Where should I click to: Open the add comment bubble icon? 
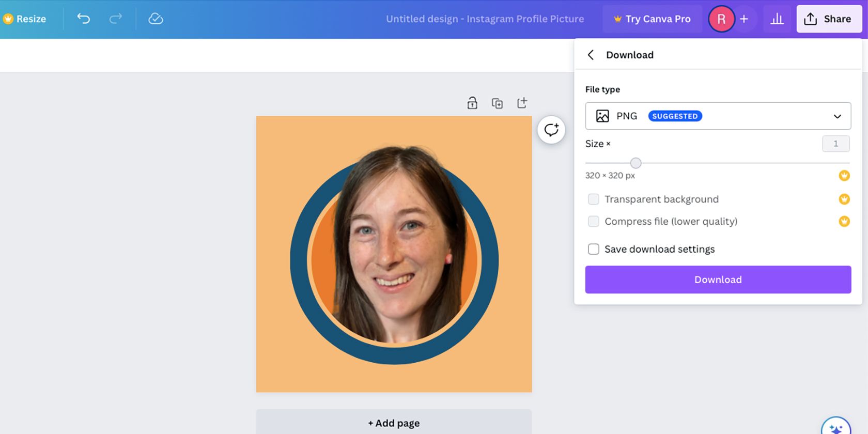(x=551, y=130)
